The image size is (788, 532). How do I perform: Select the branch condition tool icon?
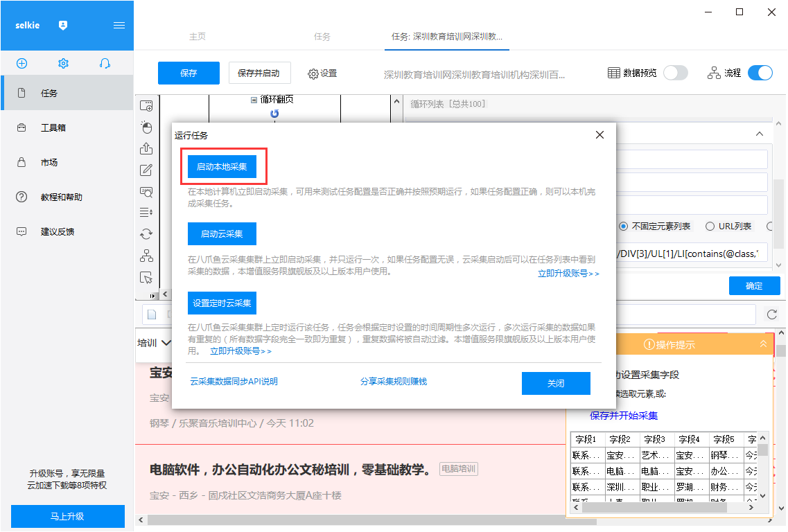tap(146, 256)
